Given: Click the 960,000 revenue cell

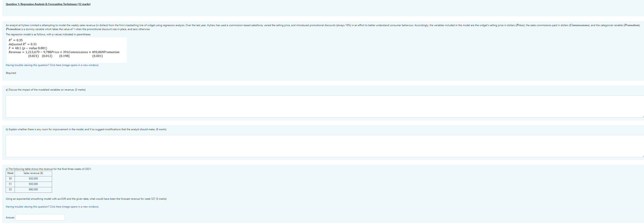Looking at the screenshot, I should pos(33,190).
